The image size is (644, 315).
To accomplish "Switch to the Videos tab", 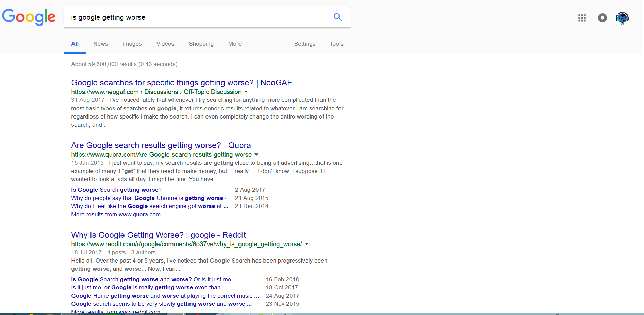I will tap(165, 44).
